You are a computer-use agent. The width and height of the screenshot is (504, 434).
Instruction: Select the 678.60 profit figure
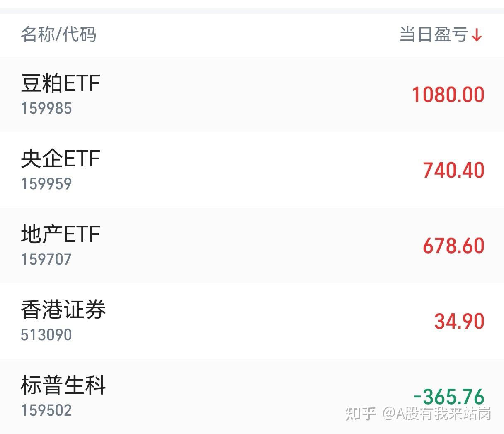[453, 246]
